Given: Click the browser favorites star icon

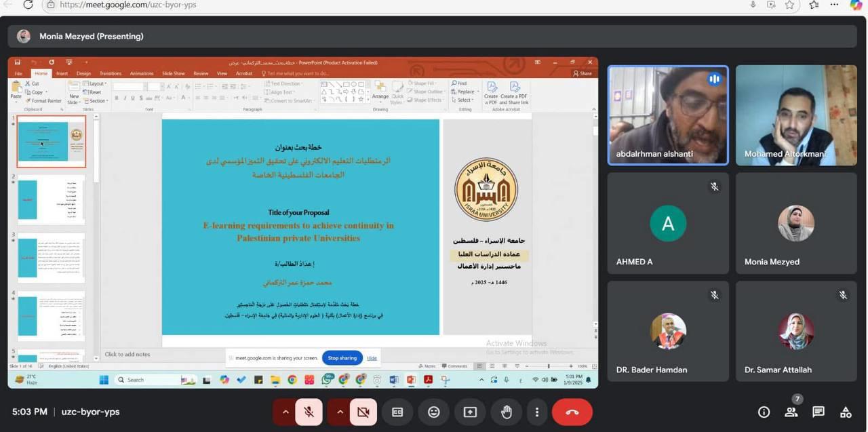Looking at the screenshot, I should (x=789, y=5).
